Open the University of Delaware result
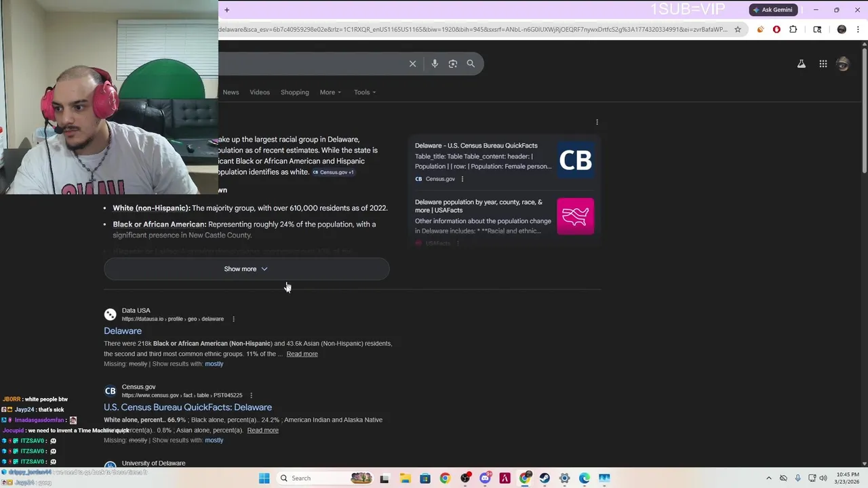Image resolution: width=868 pixels, height=488 pixels. point(153,464)
